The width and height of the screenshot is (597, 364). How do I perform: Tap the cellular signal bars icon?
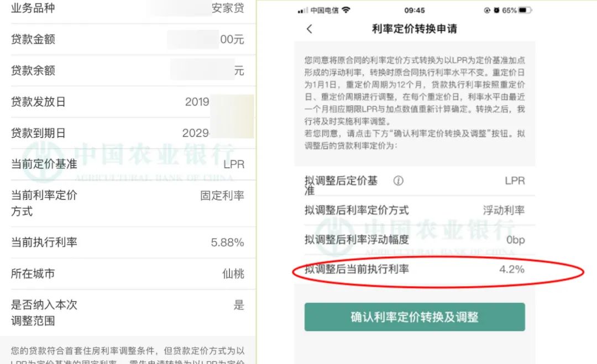click(x=302, y=10)
